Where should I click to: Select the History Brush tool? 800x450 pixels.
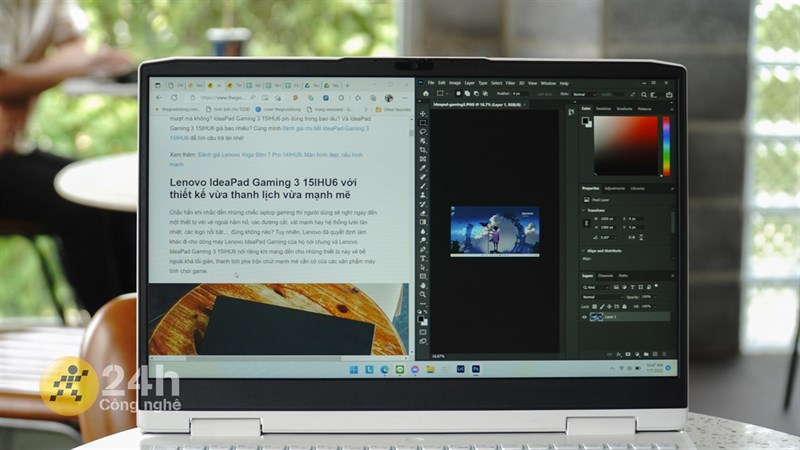click(x=423, y=204)
